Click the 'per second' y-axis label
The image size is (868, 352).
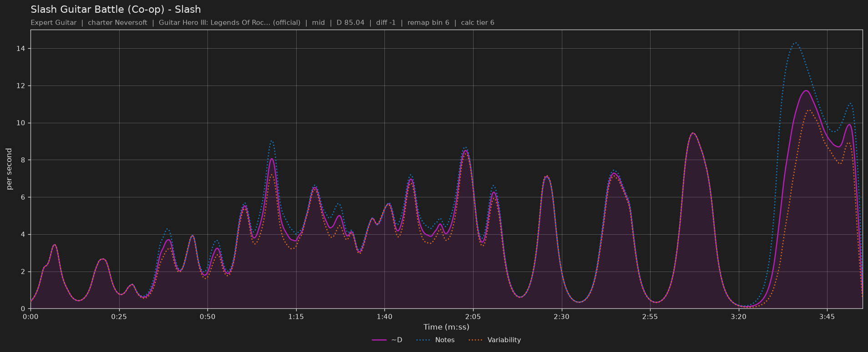click(9, 169)
